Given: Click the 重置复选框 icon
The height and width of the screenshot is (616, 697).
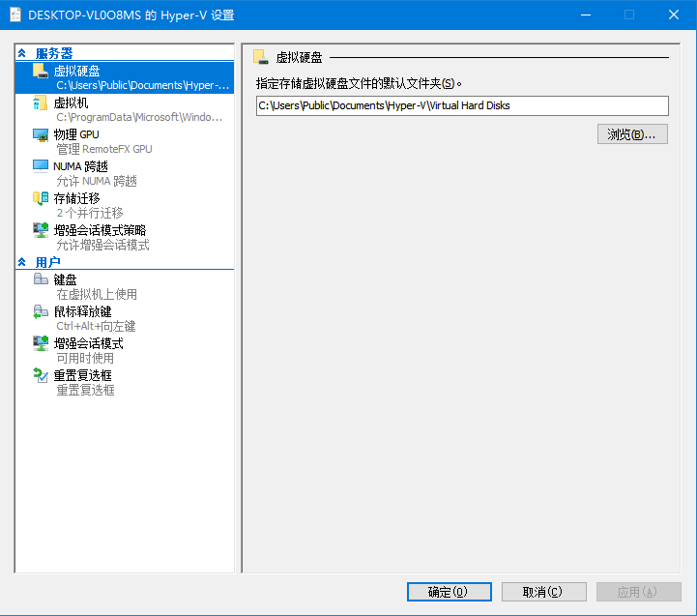Looking at the screenshot, I should point(41,375).
